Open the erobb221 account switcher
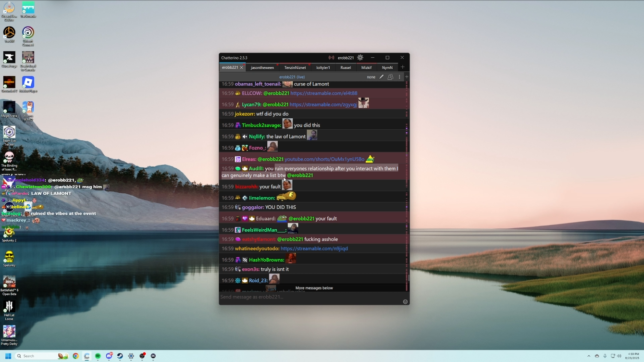Viewport: 644px width, 362px height. [346, 58]
